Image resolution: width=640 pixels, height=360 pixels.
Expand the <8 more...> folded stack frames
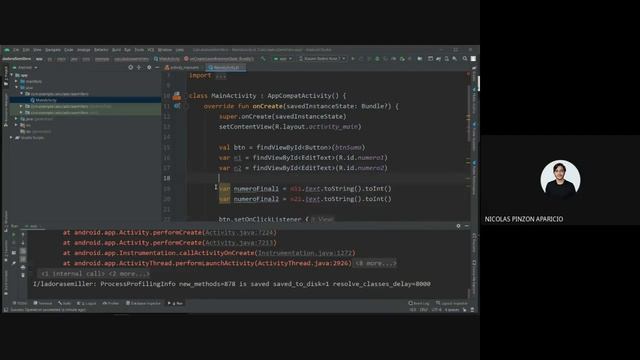pyautogui.click(x=375, y=264)
